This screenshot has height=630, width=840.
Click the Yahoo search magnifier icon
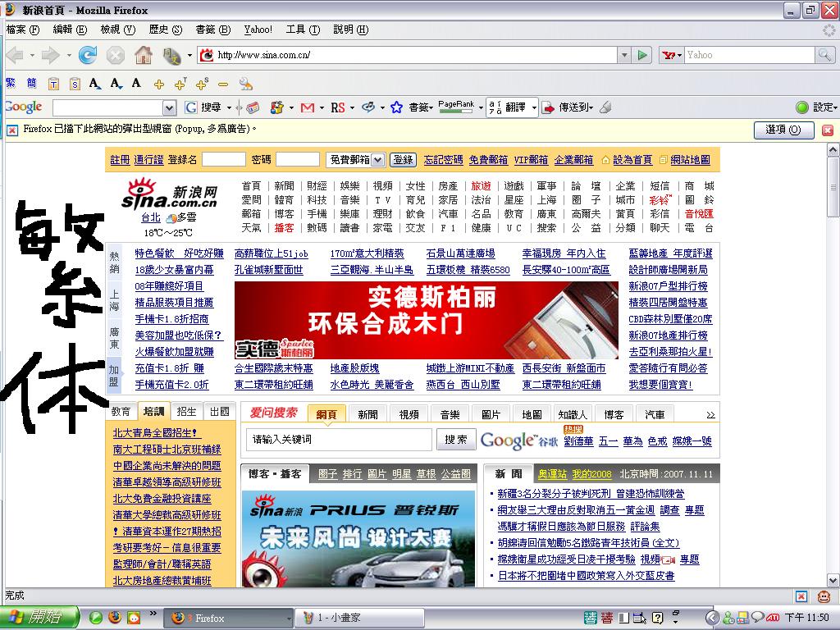point(824,55)
